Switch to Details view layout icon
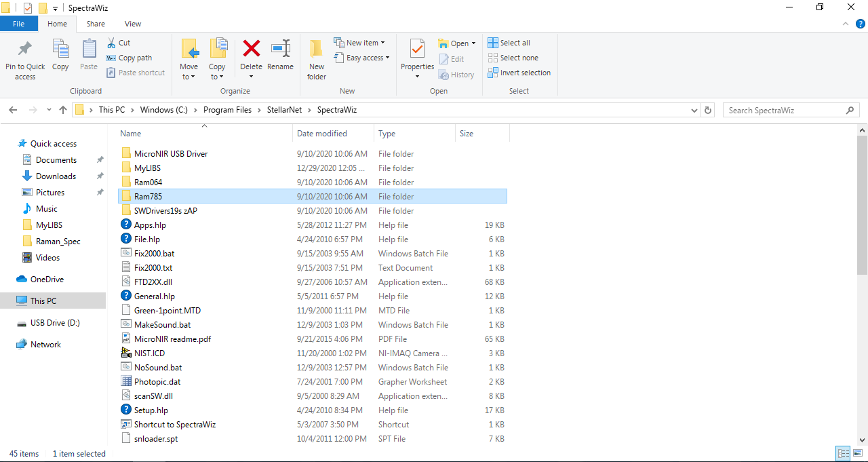The width and height of the screenshot is (868, 462). (844, 454)
